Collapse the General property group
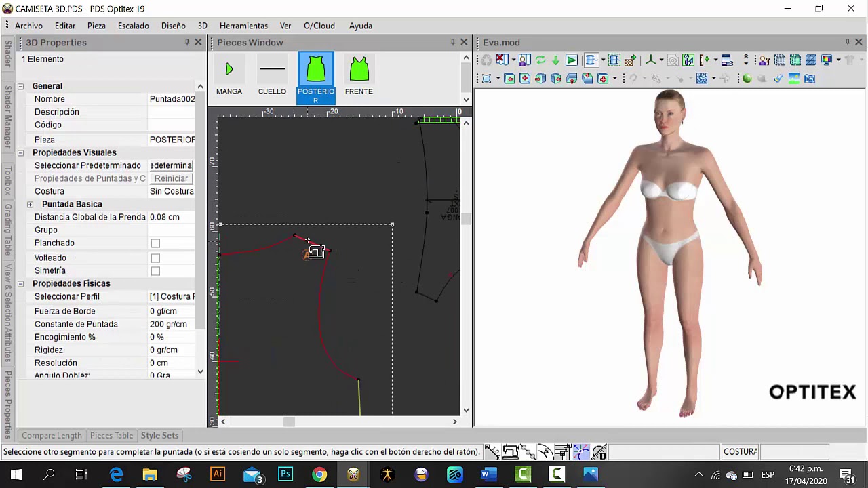Image resolution: width=868 pixels, height=488 pixels. point(20,86)
